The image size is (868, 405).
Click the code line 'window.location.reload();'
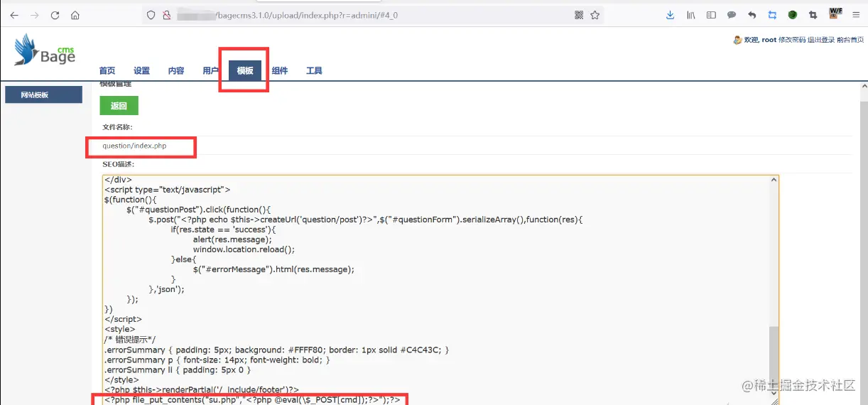(x=244, y=249)
